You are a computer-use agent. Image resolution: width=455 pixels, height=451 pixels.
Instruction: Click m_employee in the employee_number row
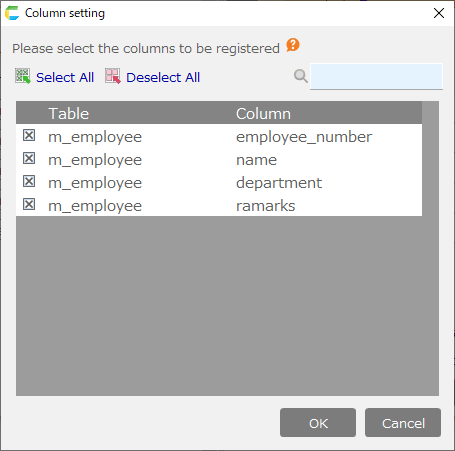click(x=95, y=137)
